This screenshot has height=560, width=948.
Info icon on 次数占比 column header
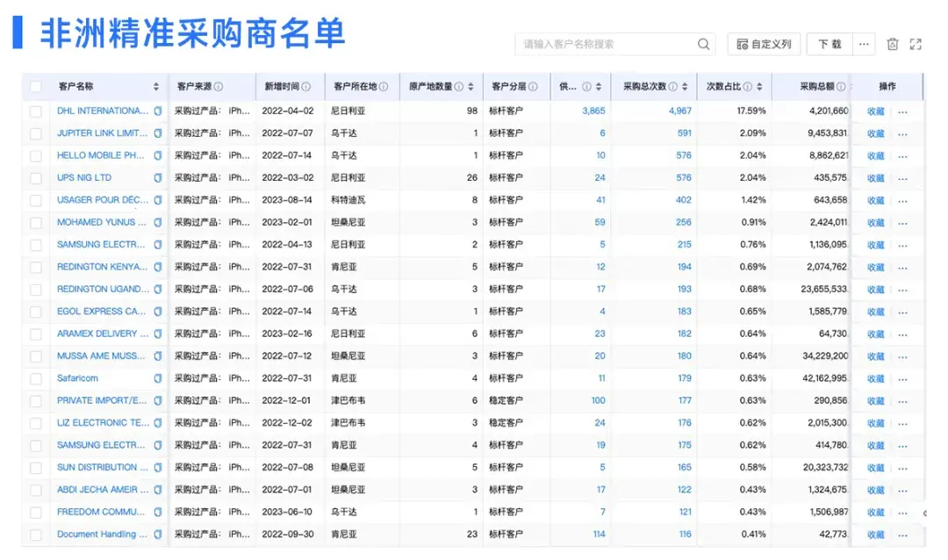tap(747, 87)
